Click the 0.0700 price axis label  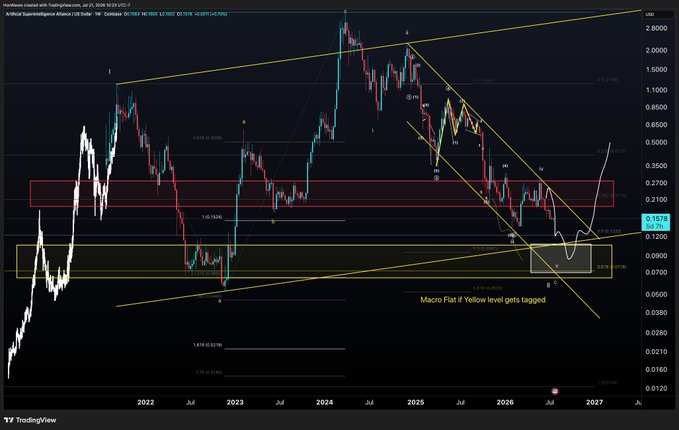pos(656,272)
